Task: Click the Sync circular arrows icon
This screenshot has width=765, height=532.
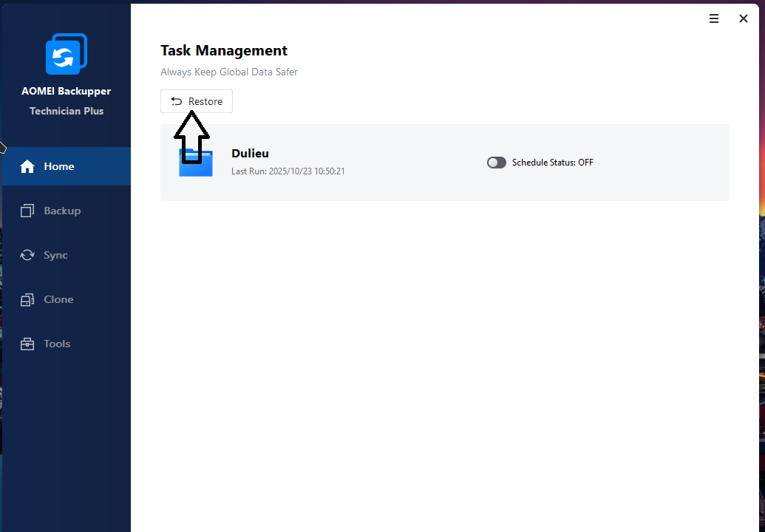Action: tap(27, 255)
